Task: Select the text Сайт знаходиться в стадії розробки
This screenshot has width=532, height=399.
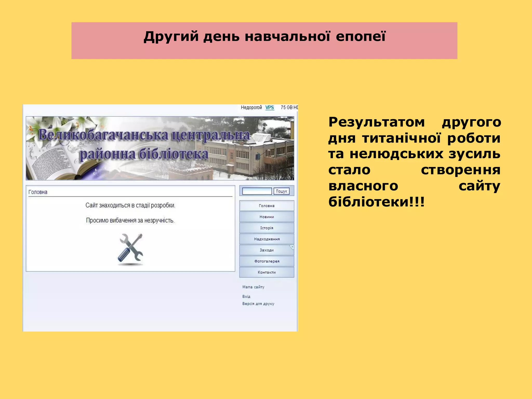Action: tap(130, 205)
